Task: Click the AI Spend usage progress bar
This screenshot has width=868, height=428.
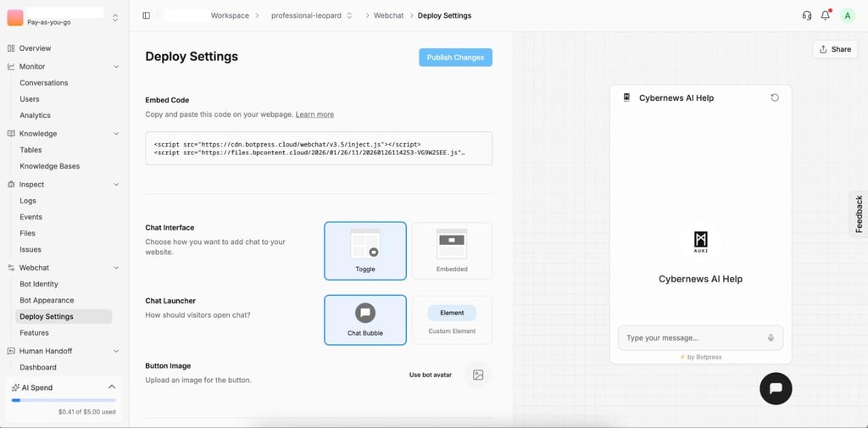Action: (x=64, y=400)
